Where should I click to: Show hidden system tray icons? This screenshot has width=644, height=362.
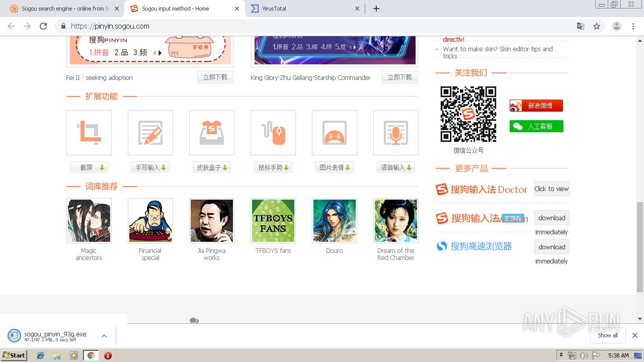[x=561, y=355]
